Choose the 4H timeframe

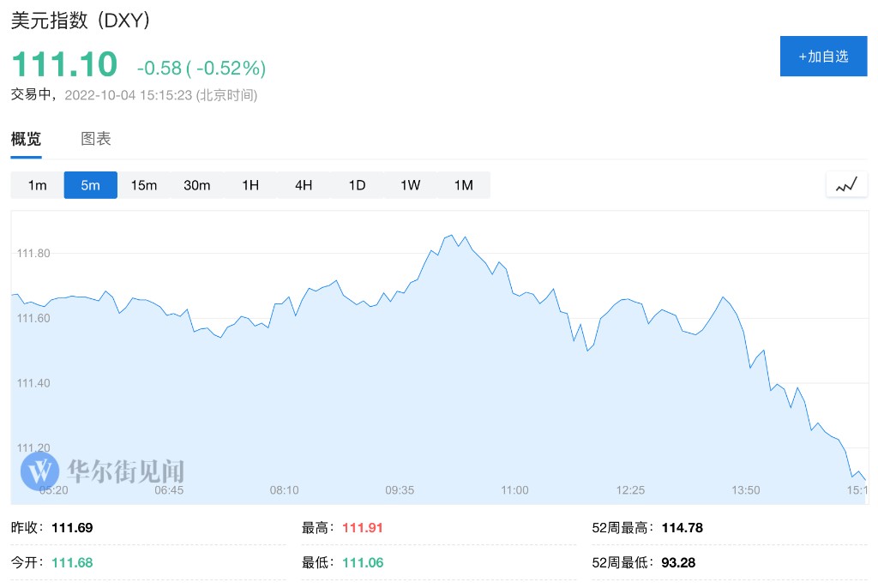pos(304,185)
